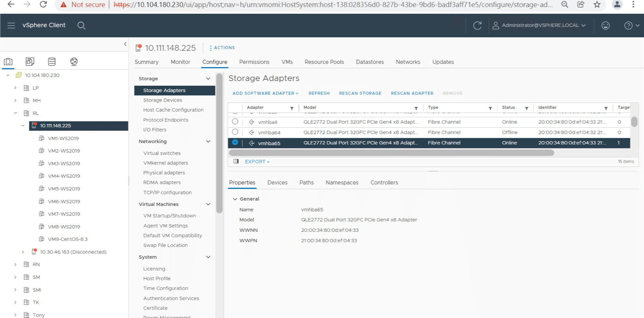Image resolution: width=644 pixels, height=318 pixels.
Task: Filter the Identifier column
Action: 606,108
